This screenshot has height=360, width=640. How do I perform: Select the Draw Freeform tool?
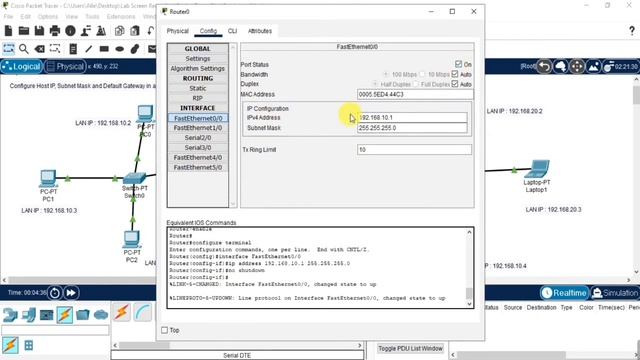135,49
